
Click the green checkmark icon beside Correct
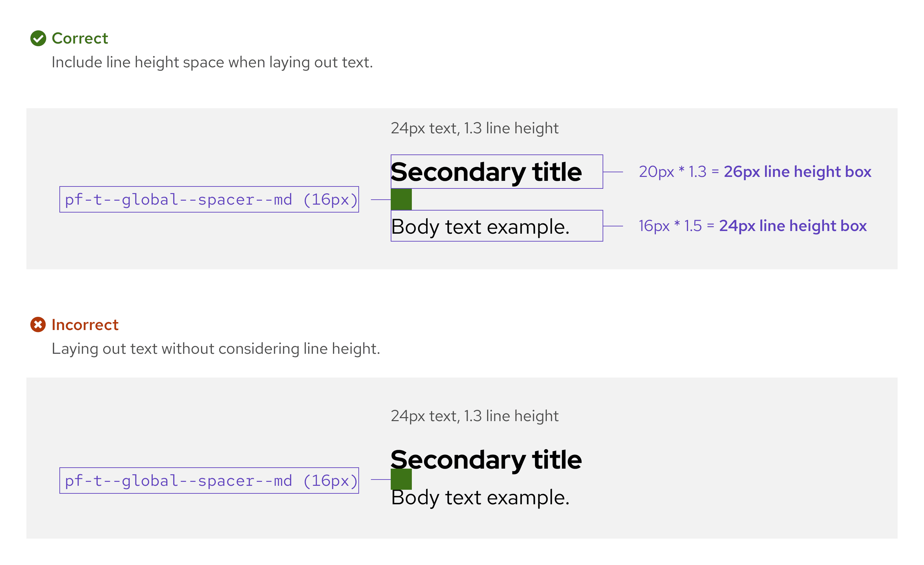38,38
